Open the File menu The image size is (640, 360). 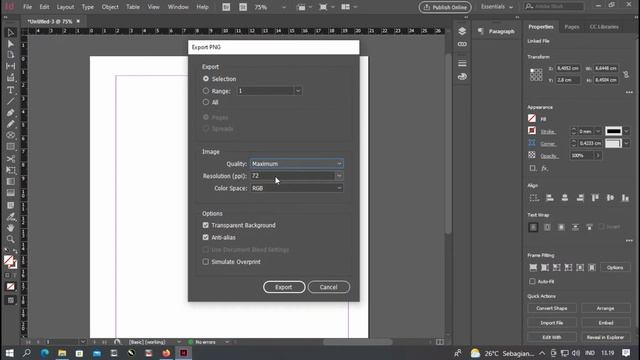tap(27, 7)
